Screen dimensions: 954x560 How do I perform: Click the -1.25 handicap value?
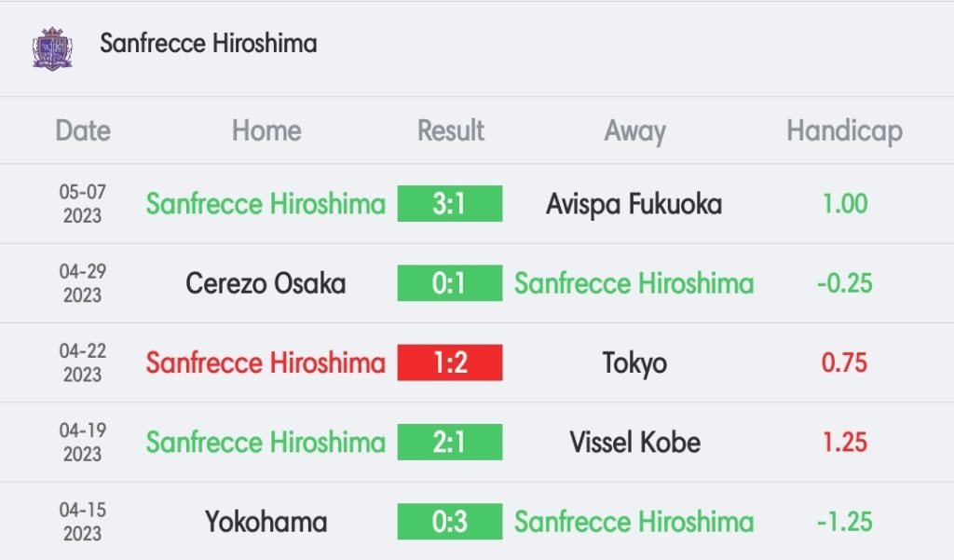(844, 522)
